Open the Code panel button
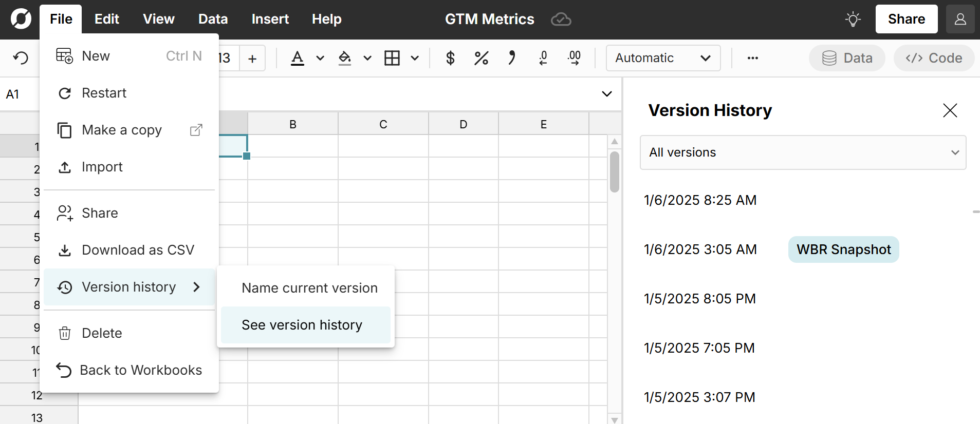Screen dimensions: 980x424 [934, 58]
